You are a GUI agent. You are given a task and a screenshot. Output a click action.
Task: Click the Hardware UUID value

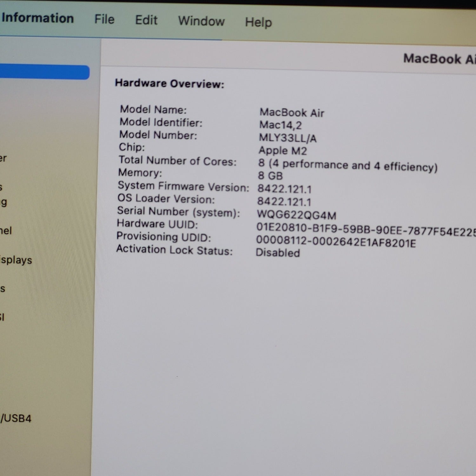366,229
